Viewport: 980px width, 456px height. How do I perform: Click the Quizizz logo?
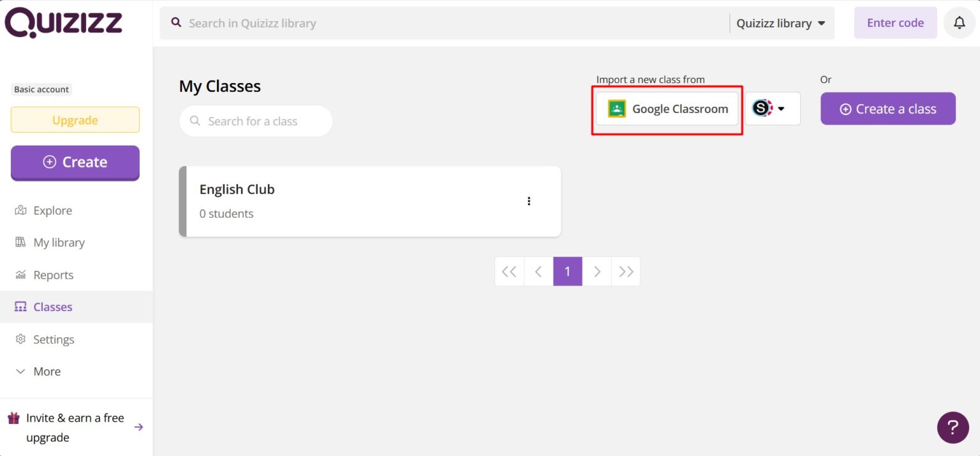coord(64,22)
